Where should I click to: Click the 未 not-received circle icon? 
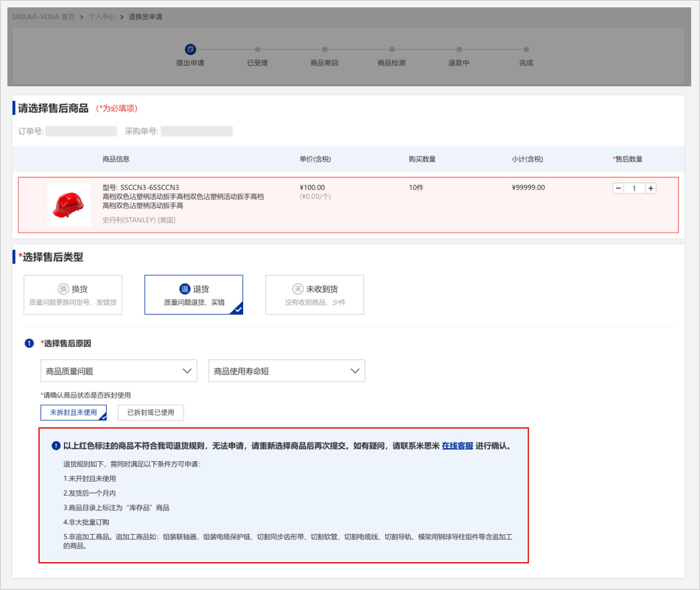[x=298, y=289]
